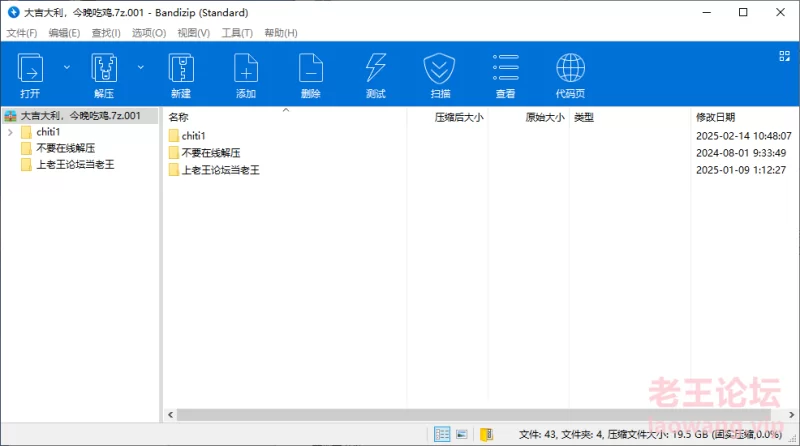Screen dimensions: 800x446
Task: Open the 查找(I) menu
Action: [106, 33]
